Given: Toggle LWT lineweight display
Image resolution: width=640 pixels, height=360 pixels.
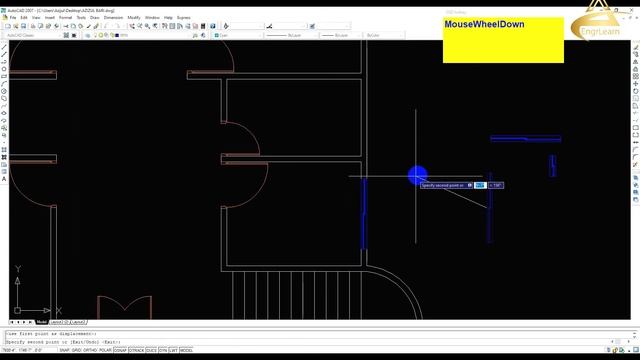Looking at the screenshot, I should pos(173,350).
